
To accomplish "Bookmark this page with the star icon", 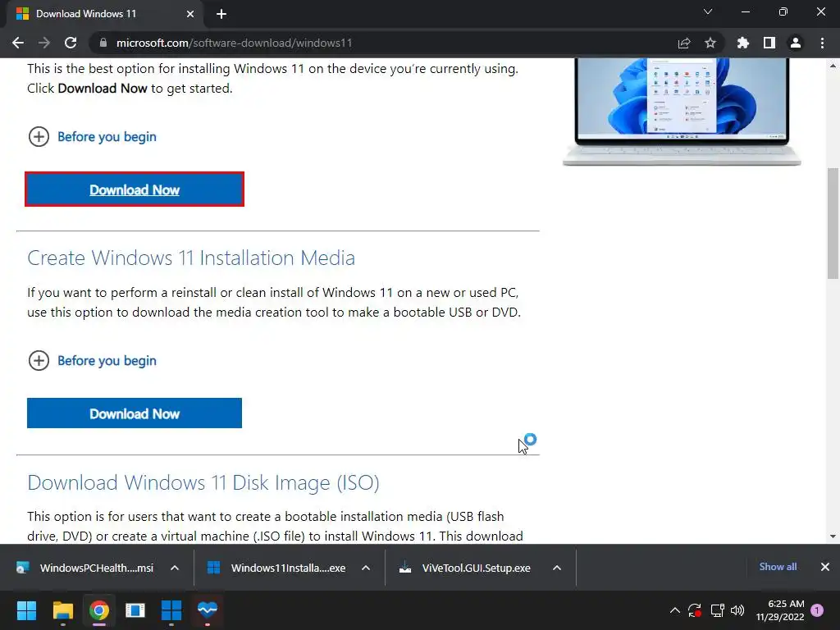I will (x=710, y=43).
